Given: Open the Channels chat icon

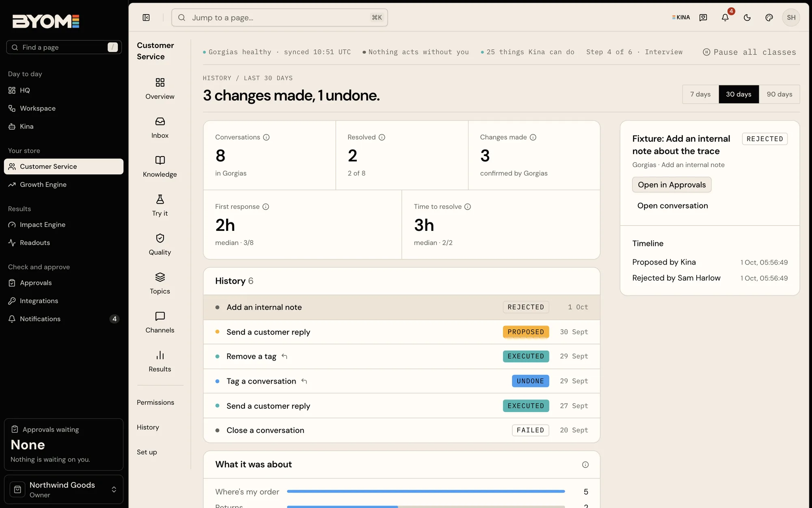Looking at the screenshot, I should pos(160,316).
